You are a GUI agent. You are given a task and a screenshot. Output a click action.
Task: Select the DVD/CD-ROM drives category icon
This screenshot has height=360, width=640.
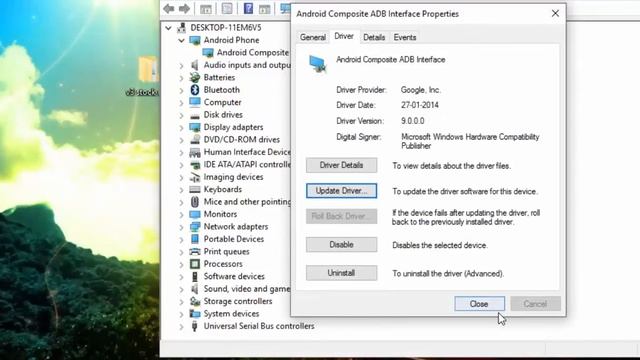pyautogui.click(x=195, y=140)
